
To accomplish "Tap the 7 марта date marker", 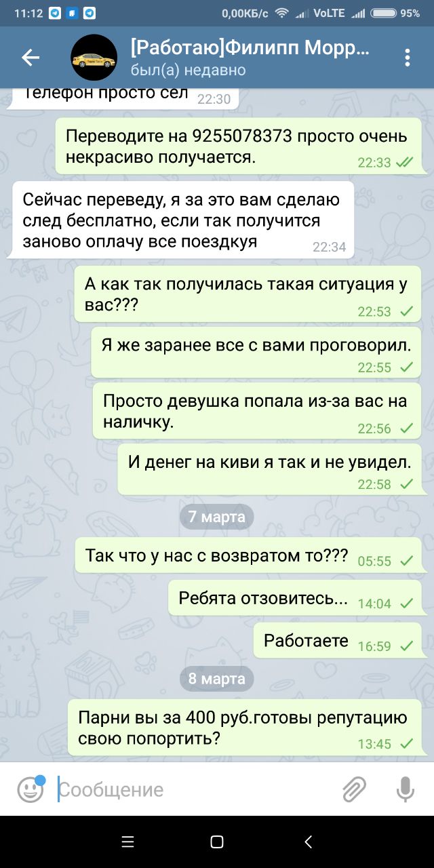I will (217, 517).
